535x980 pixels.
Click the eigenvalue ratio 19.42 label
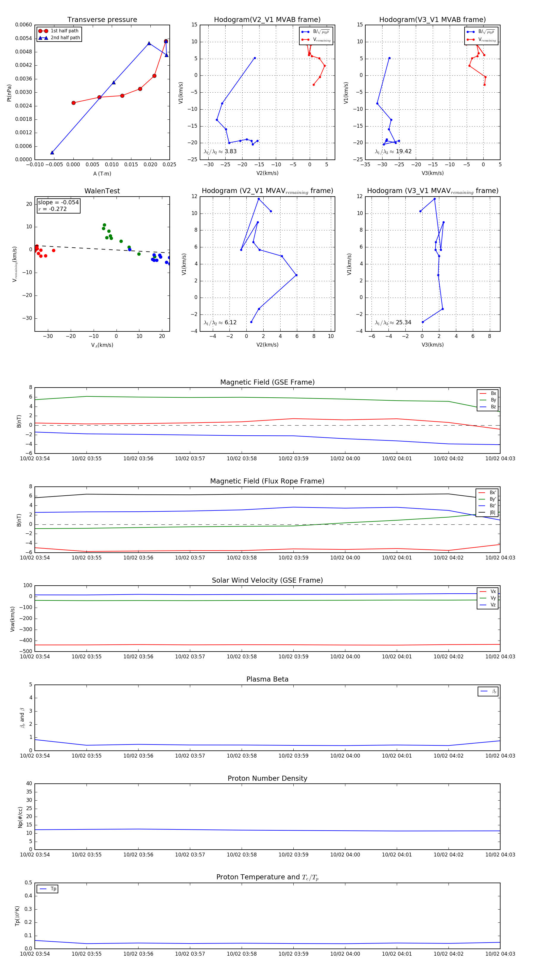click(393, 151)
